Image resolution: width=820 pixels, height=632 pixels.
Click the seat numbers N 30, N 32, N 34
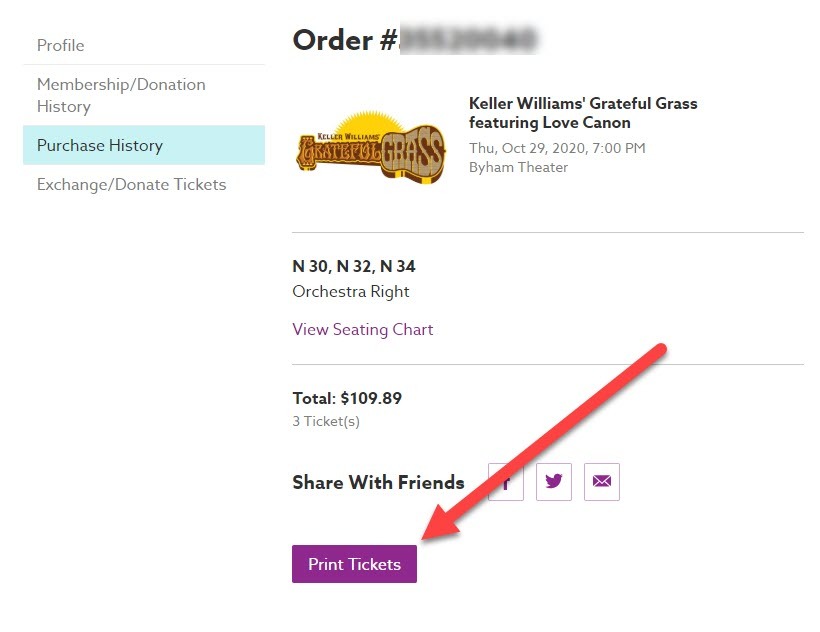coord(353,267)
